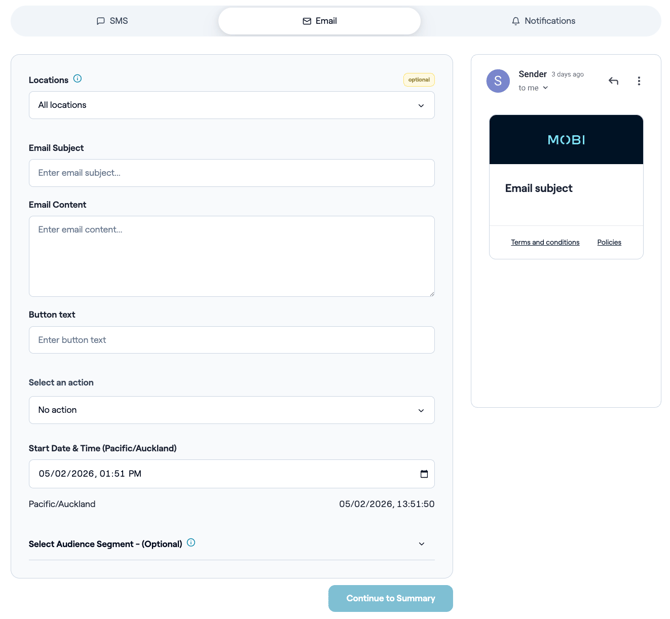The image size is (670, 619).
Task: Open the Select an action dropdown
Action: 231,410
